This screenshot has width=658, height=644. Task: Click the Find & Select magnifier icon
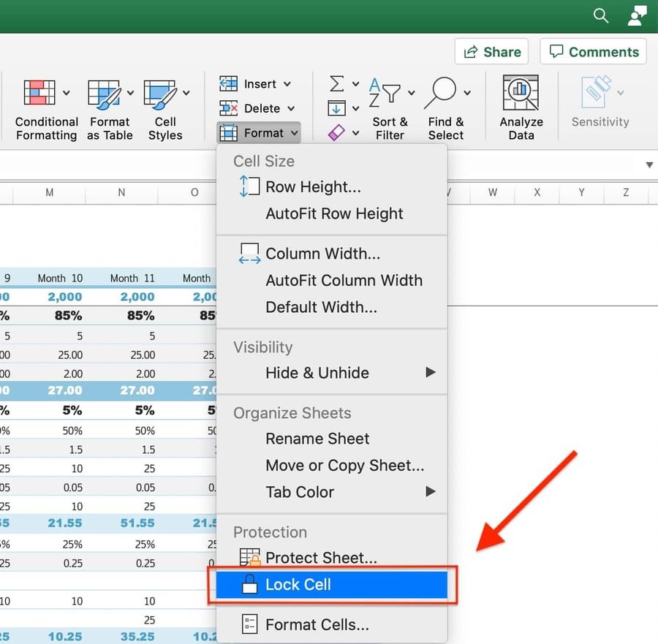coord(441,93)
